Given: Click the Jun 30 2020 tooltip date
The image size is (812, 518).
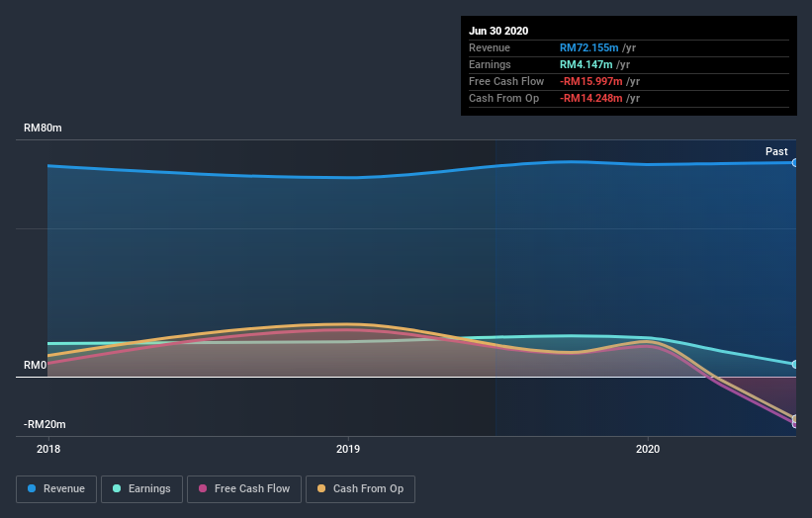Looking at the screenshot, I should 498,31.
